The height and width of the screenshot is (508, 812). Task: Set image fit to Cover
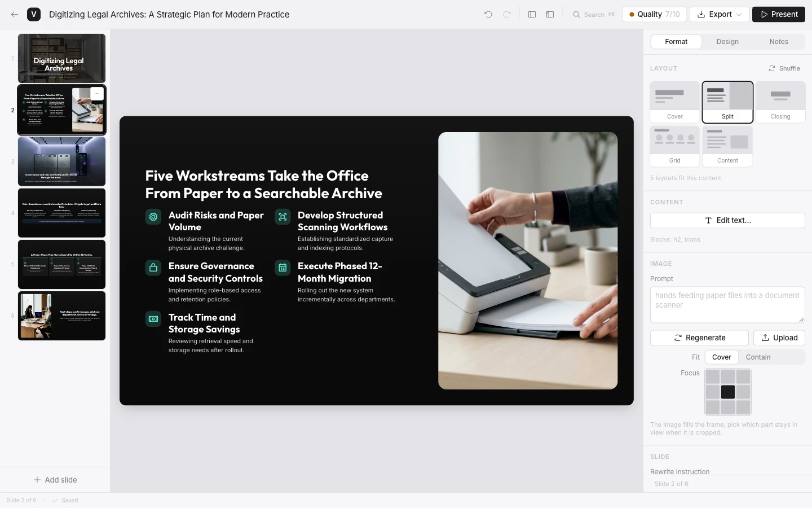point(721,357)
